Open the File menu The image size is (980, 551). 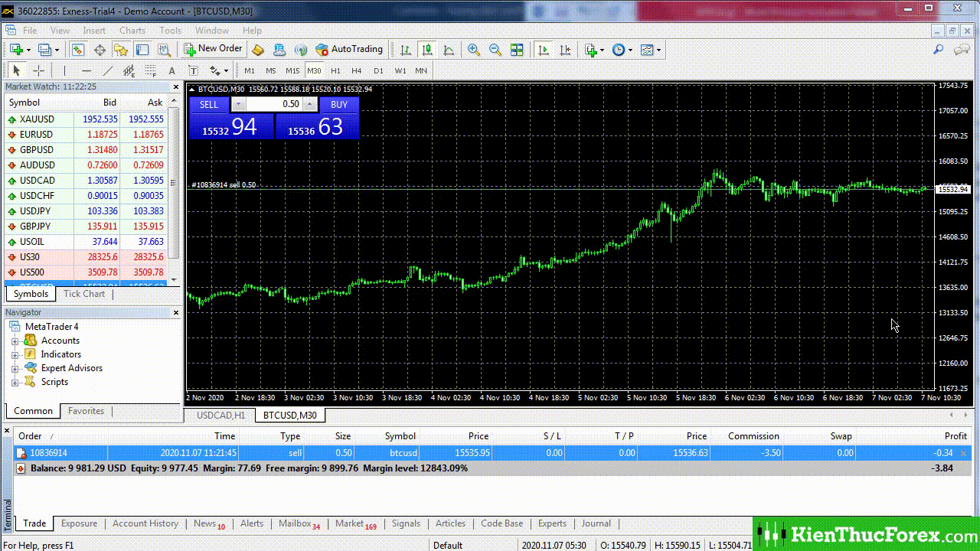30,31
